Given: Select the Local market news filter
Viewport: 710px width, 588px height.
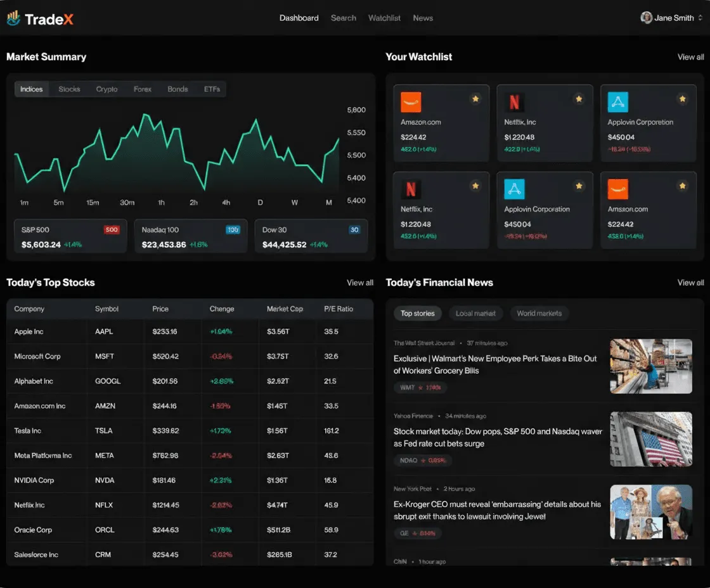Looking at the screenshot, I should click(x=475, y=313).
